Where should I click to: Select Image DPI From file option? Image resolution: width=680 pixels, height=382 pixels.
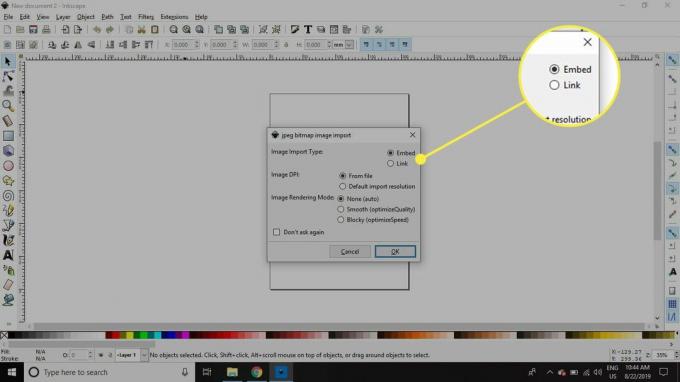pyautogui.click(x=356, y=176)
